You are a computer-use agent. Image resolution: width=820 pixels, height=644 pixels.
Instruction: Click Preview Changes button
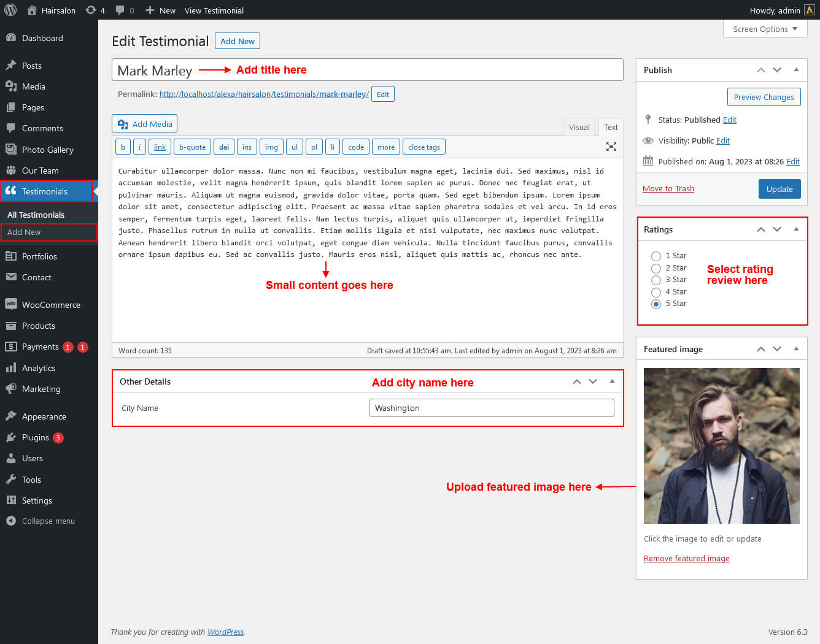(x=764, y=97)
